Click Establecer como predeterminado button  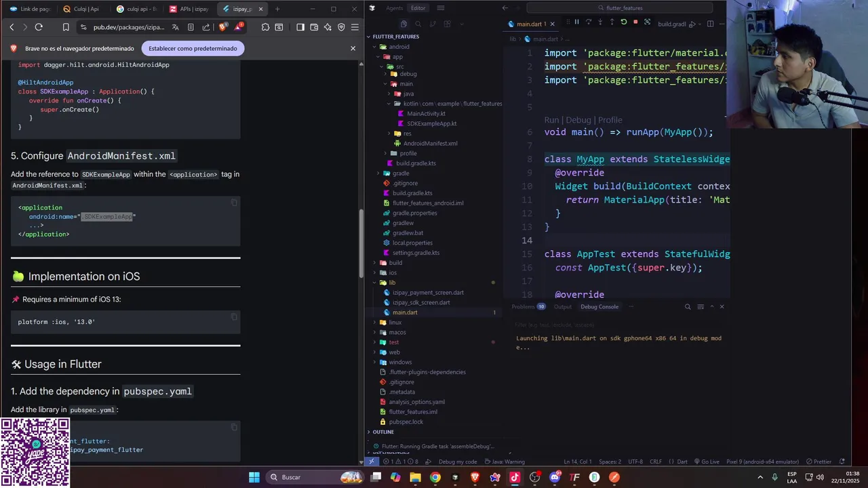[193, 49]
